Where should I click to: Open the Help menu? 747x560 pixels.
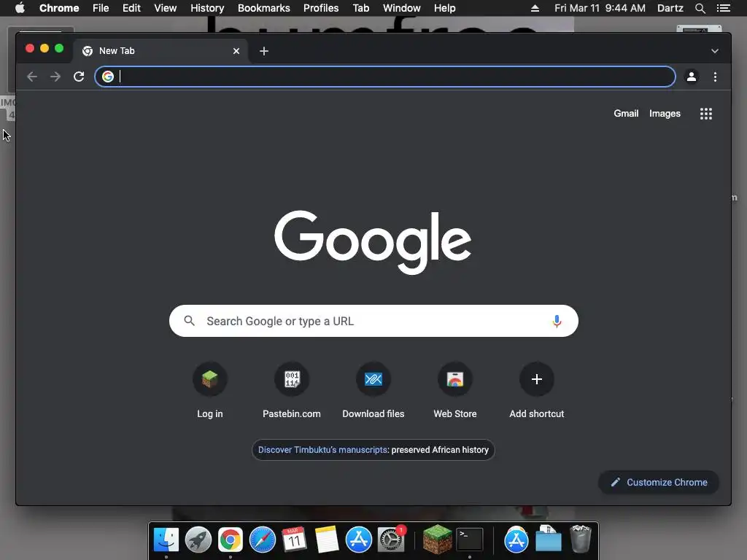pos(444,8)
